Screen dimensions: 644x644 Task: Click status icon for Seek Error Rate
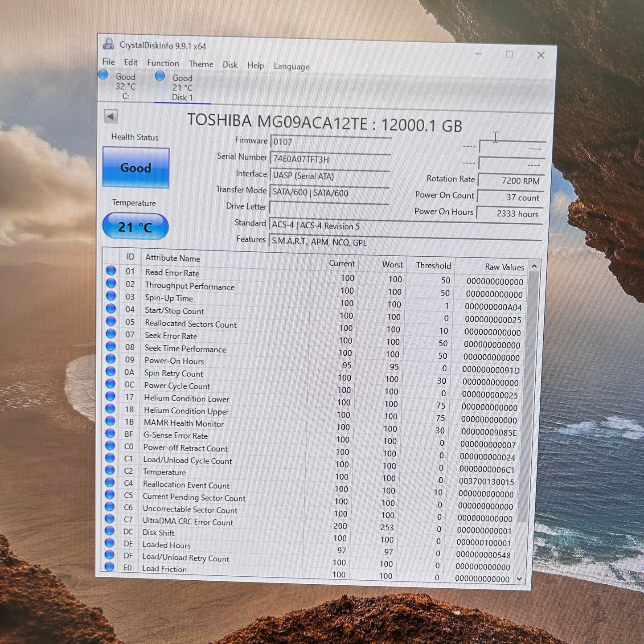click(111, 333)
